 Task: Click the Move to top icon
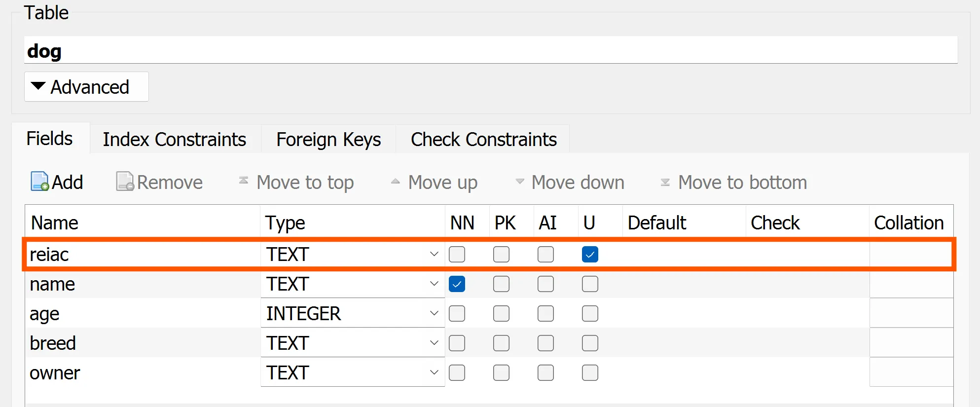pos(244,181)
